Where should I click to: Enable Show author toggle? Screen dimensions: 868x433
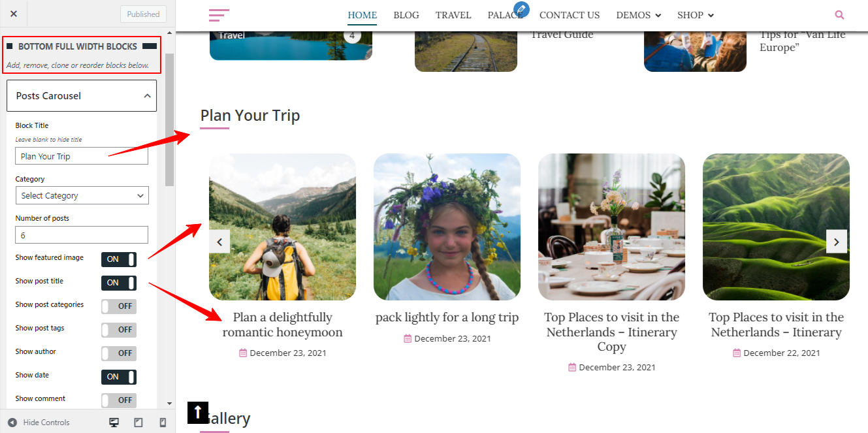(119, 353)
